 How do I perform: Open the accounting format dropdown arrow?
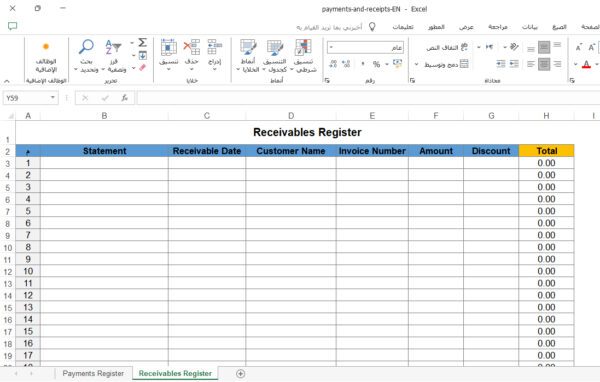pyautogui.click(x=387, y=64)
